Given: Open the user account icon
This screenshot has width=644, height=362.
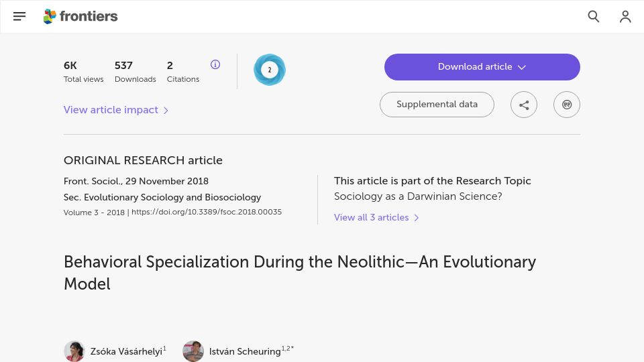Looking at the screenshot, I should [x=625, y=16].
